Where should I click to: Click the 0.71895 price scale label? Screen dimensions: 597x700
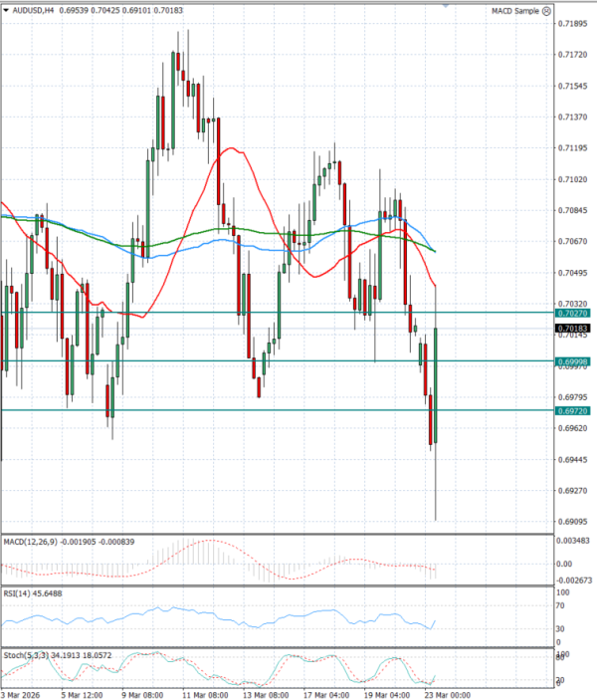[572, 23]
